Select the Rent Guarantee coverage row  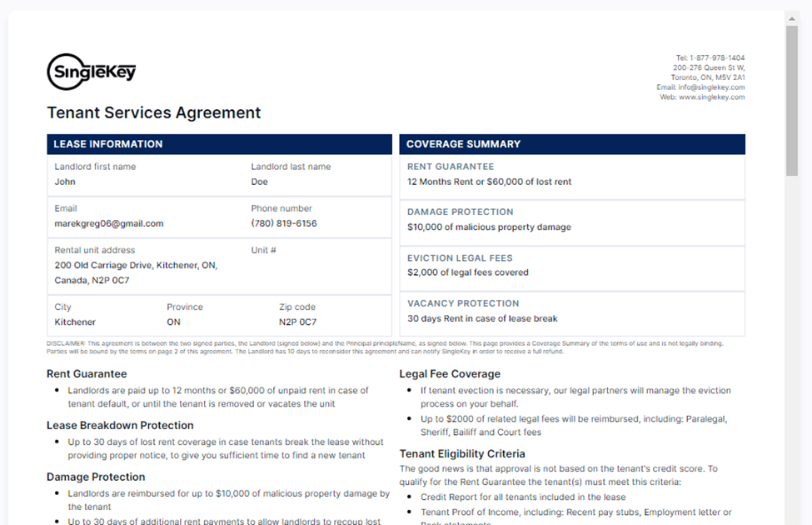coord(572,174)
